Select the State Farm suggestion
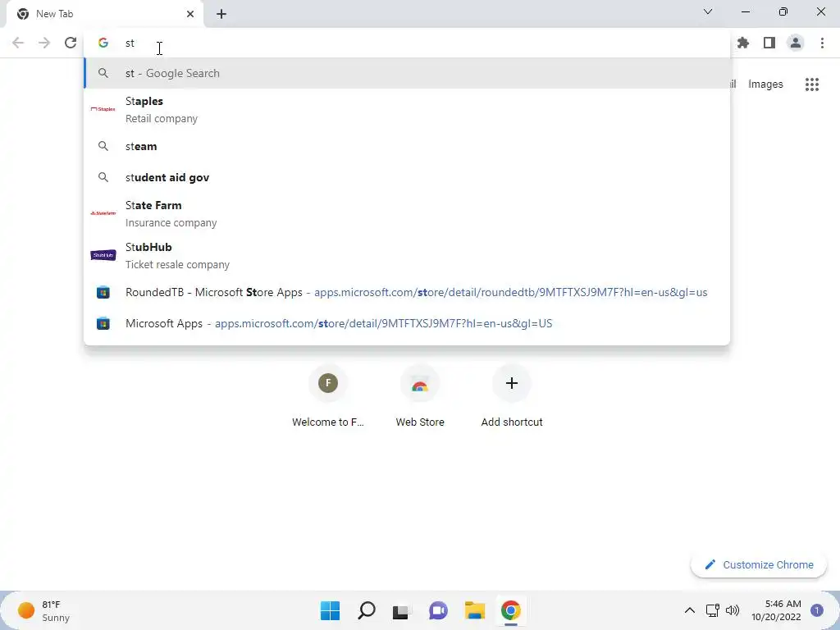Screen dimensions: 840x630 [x=407, y=214]
